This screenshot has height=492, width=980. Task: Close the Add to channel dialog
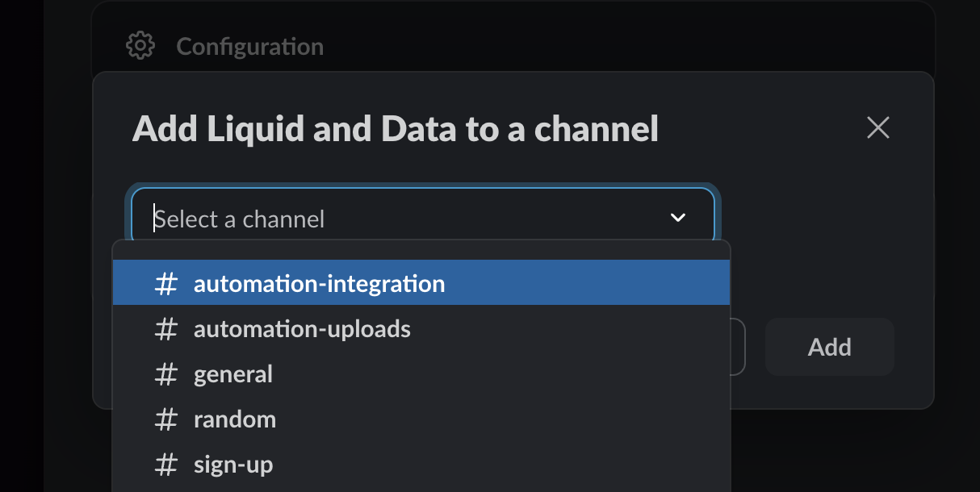[877, 127]
